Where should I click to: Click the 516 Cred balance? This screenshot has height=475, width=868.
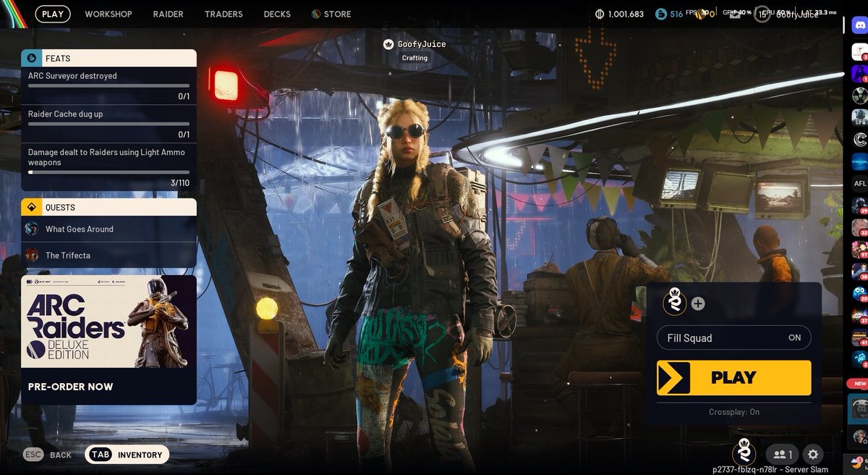(676, 14)
